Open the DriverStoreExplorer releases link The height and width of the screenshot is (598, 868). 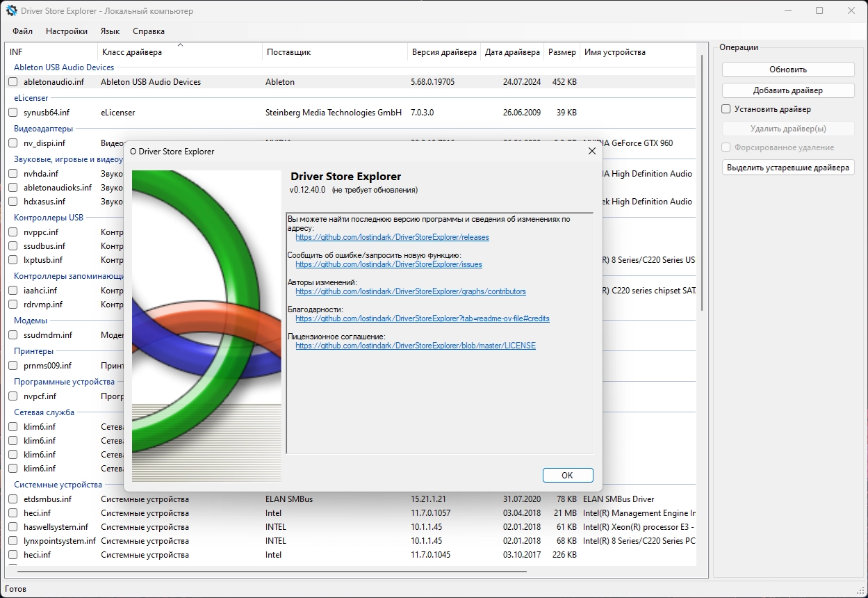(392, 237)
